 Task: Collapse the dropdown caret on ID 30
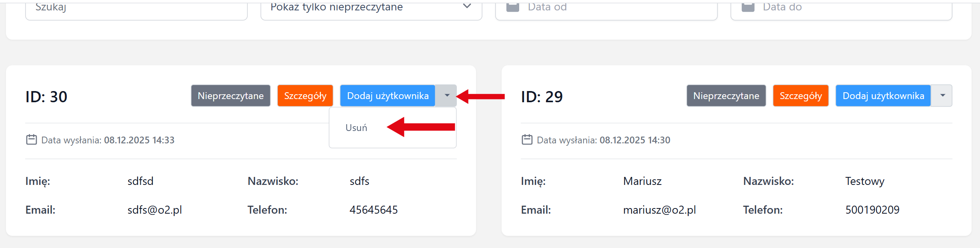tap(446, 96)
